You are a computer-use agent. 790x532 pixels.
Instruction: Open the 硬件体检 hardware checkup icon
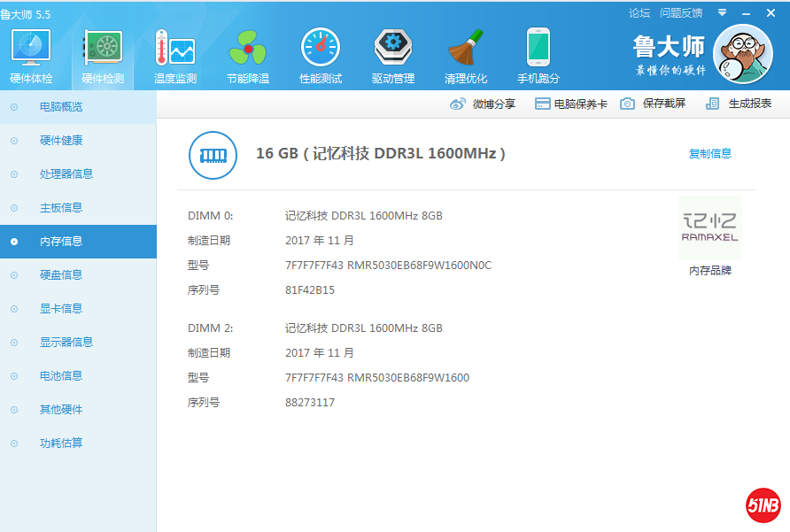pos(31,50)
